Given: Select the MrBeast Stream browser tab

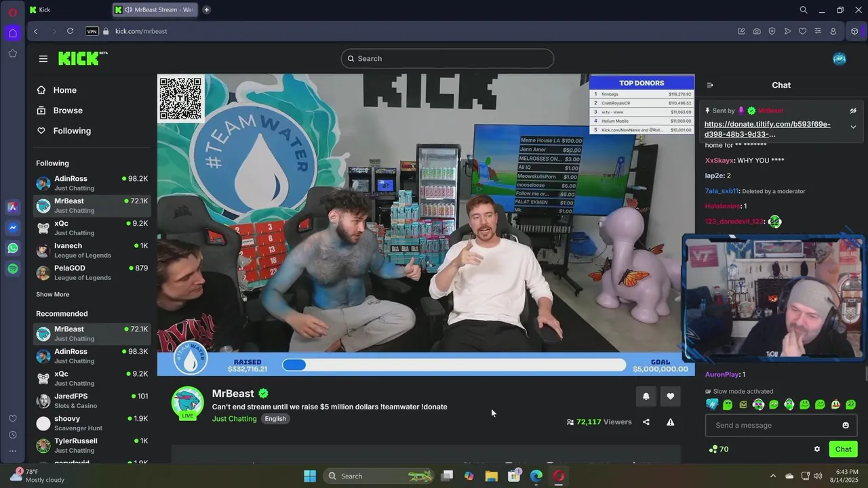Looking at the screenshot, I should (155, 9).
